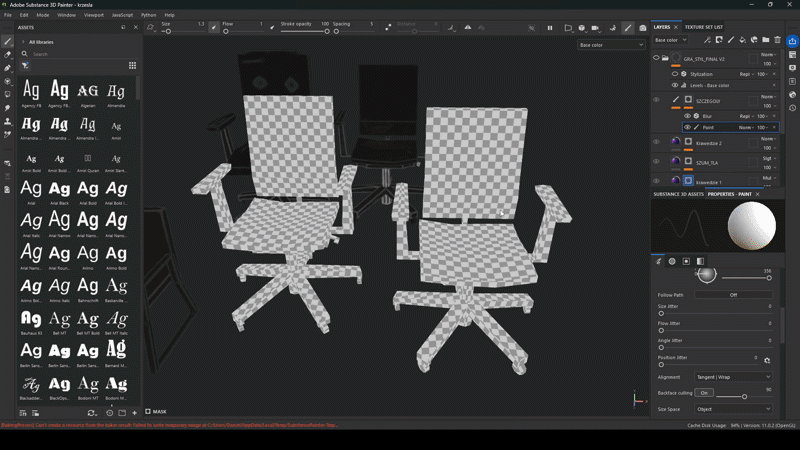Select the Arial Black font asset
The width and height of the screenshot is (800, 450).
60,192
